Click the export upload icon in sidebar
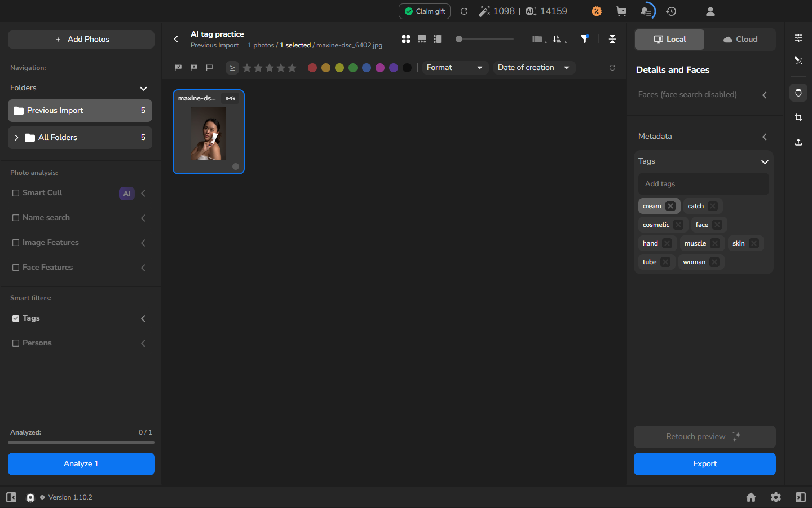812x508 pixels. point(798,142)
